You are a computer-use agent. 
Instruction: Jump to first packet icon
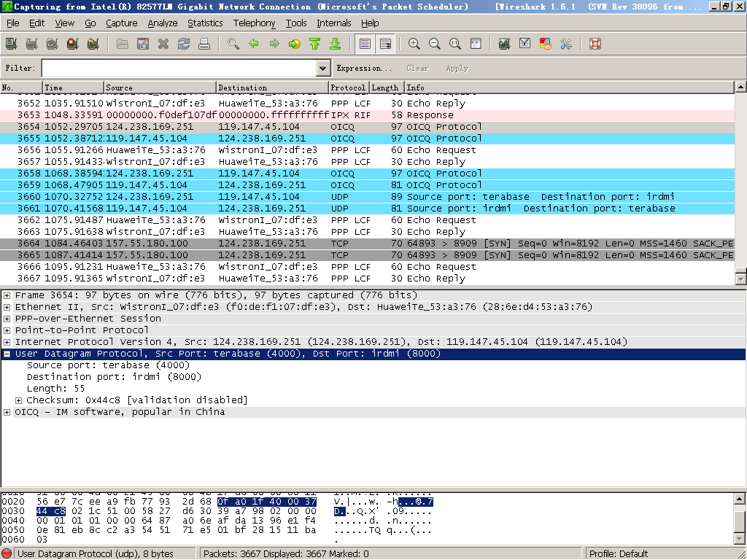(x=315, y=44)
